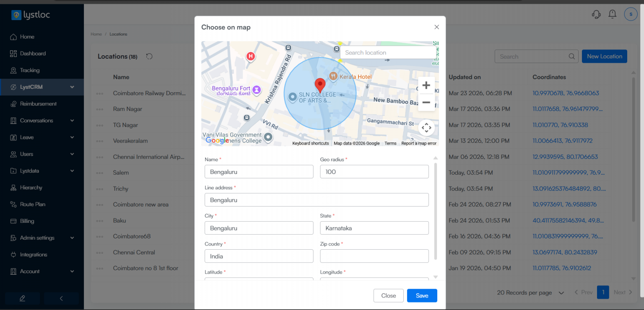This screenshot has width=644, height=310.
Task: Open the headset support icon
Action: [596, 14]
